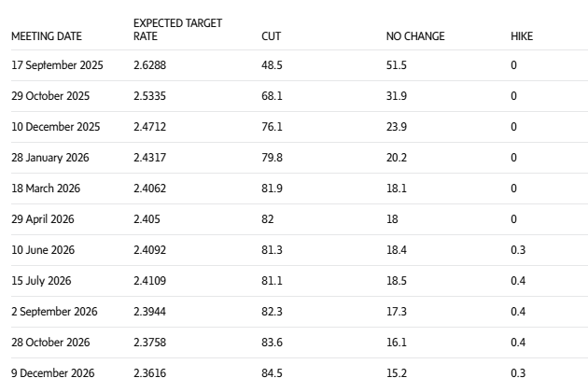Select the no change value 15.2
The width and height of the screenshot is (588, 378).
coord(397,373)
